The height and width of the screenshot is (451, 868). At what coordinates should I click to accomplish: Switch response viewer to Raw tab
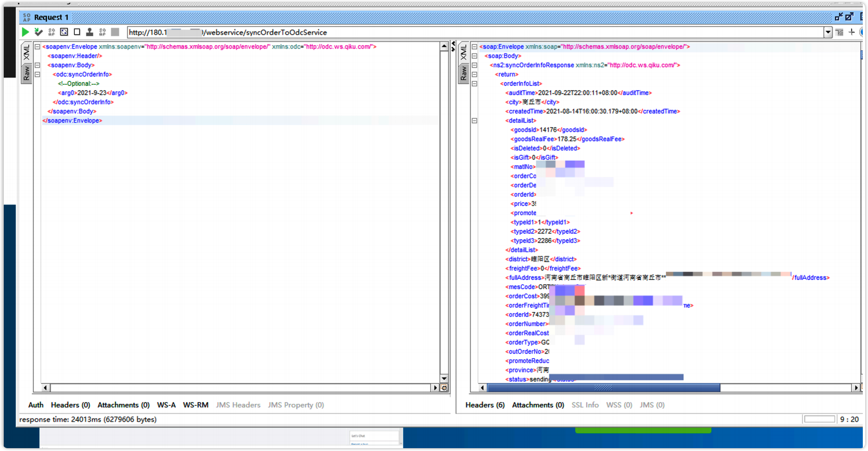point(464,73)
